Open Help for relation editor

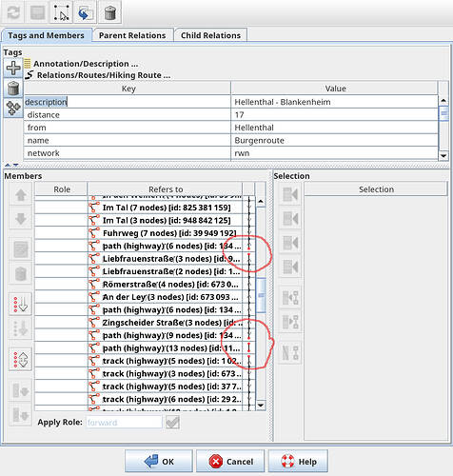tap(298, 461)
